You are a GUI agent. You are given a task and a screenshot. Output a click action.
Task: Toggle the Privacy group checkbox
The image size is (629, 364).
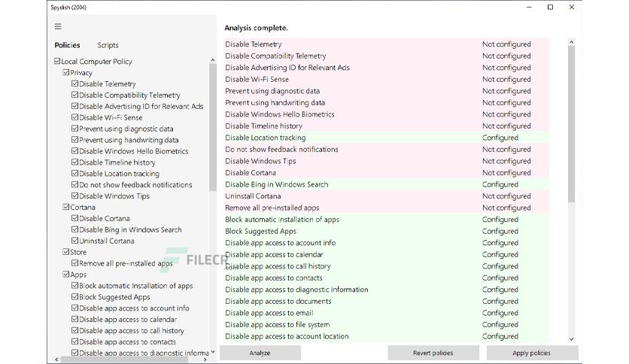(x=65, y=72)
